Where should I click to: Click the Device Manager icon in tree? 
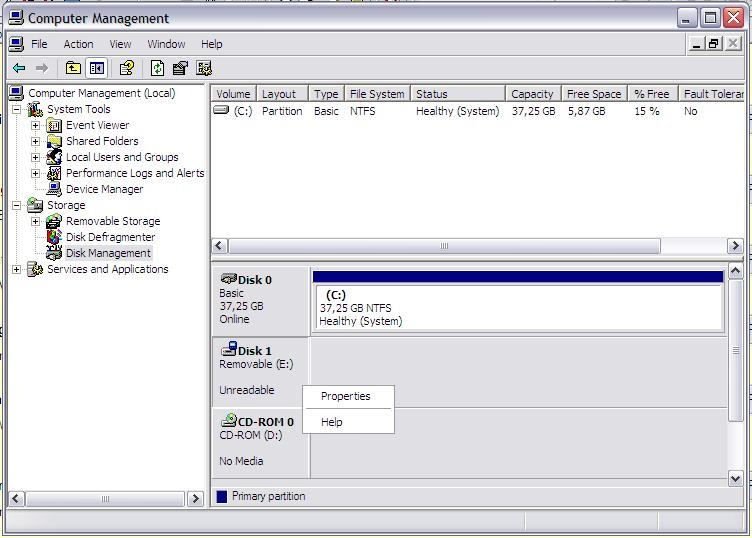tap(54, 189)
